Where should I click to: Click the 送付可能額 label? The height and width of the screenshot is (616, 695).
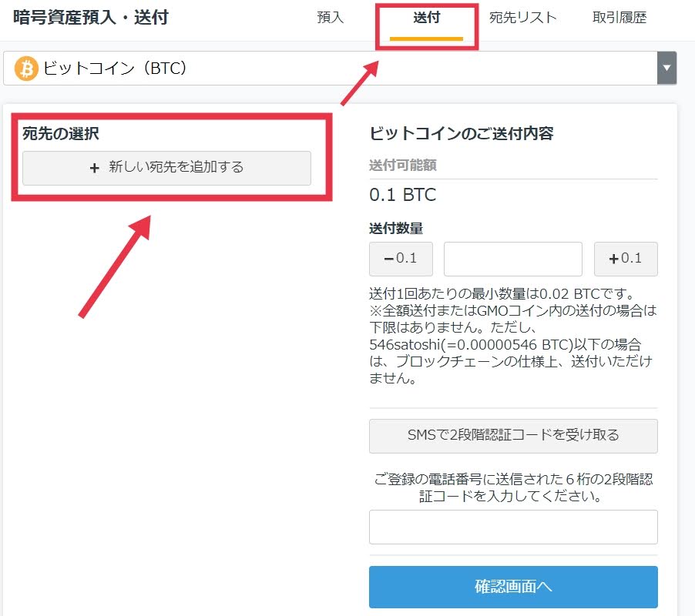coord(402,166)
